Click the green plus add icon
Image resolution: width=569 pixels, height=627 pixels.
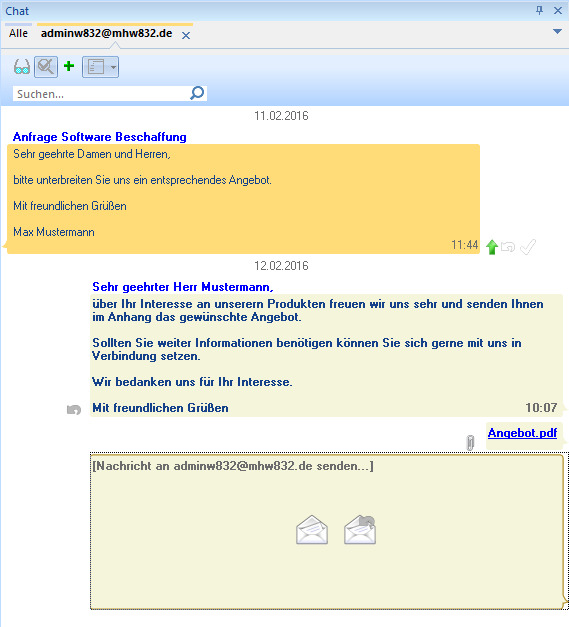coord(69,66)
